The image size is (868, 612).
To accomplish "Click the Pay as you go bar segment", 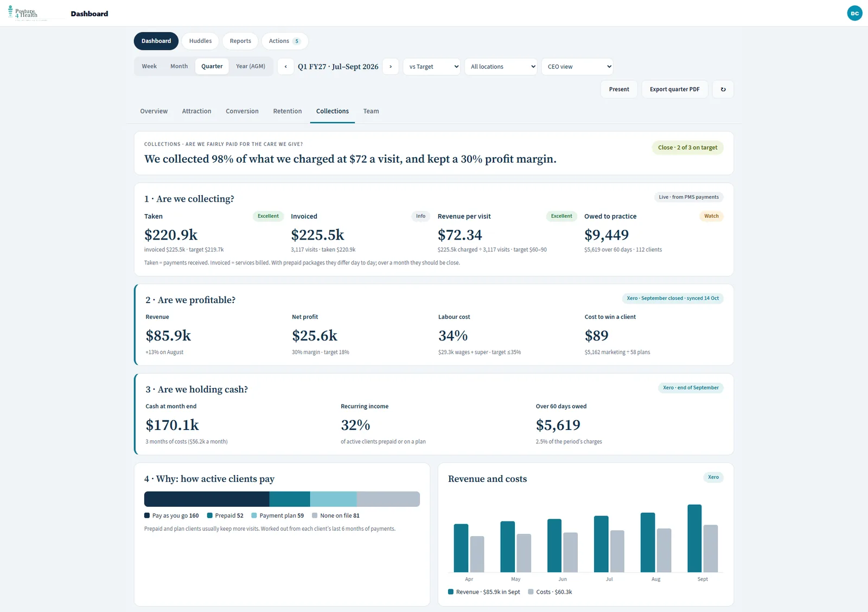I will 207,499.
